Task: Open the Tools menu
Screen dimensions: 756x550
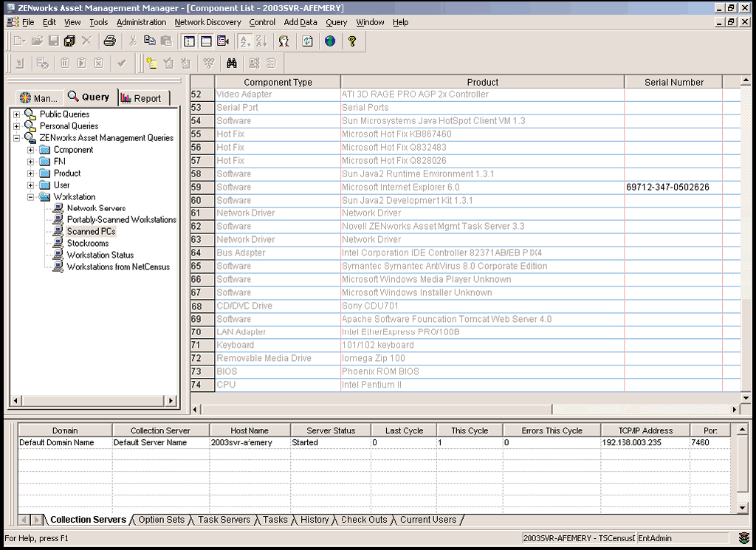Action: pyautogui.click(x=99, y=22)
